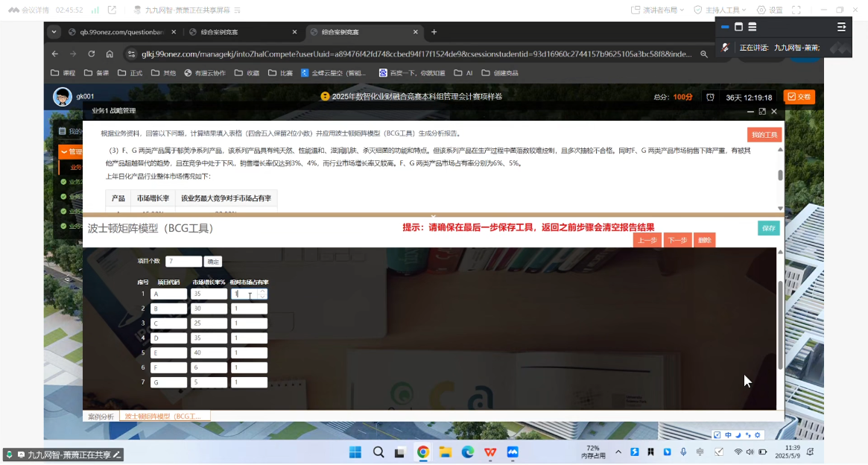Click the browser zoom magnifier icon
Image resolution: width=868 pixels, height=465 pixels.
[x=703, y=54]
